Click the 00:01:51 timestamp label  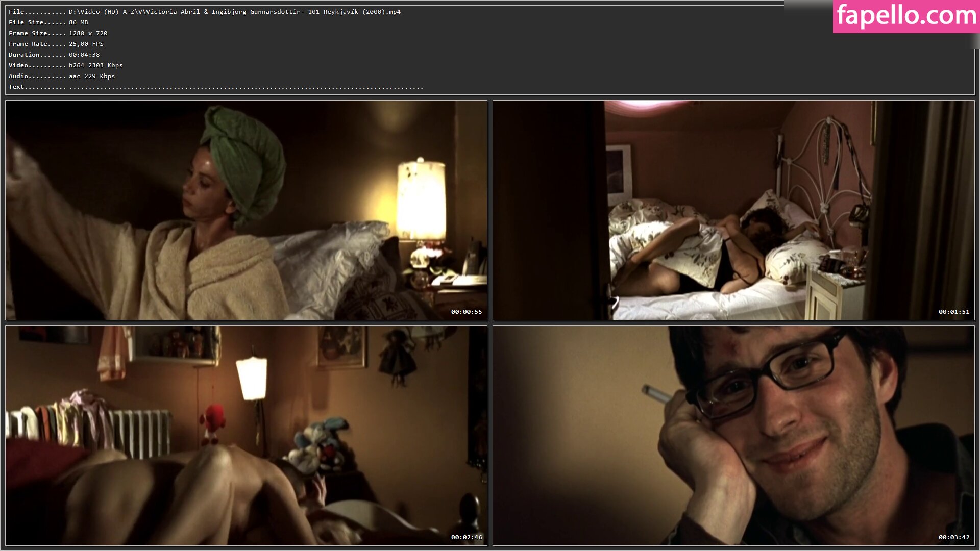click(x=953, y=312)
